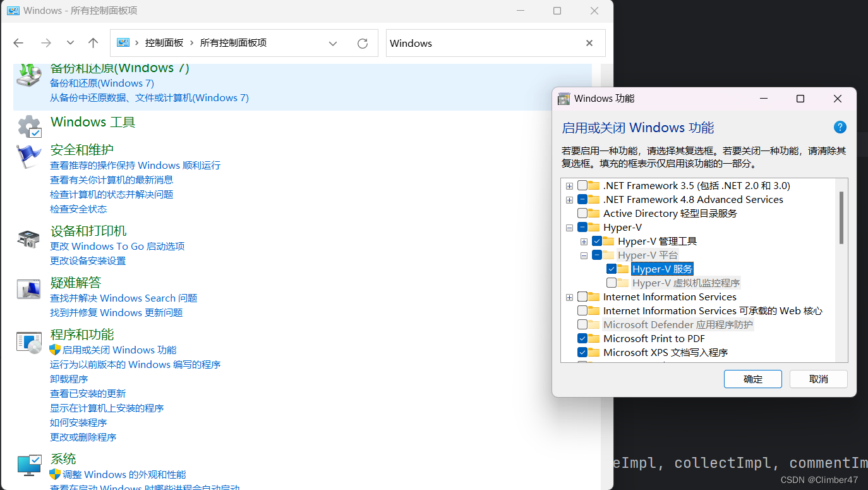Viewport: 868px width, 490px height.
Task: Enable Internet Information Services checkbox
Action: (582, 297)
